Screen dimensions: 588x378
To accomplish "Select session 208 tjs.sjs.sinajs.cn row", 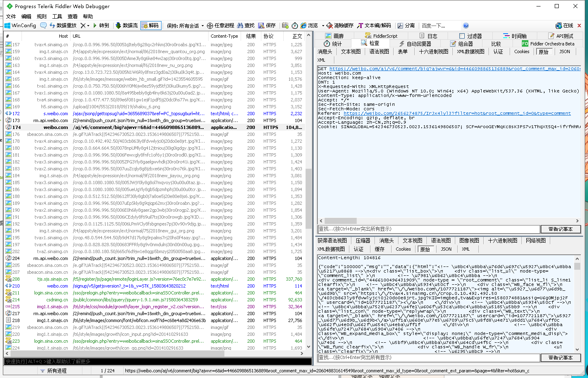I will [154, 279].
